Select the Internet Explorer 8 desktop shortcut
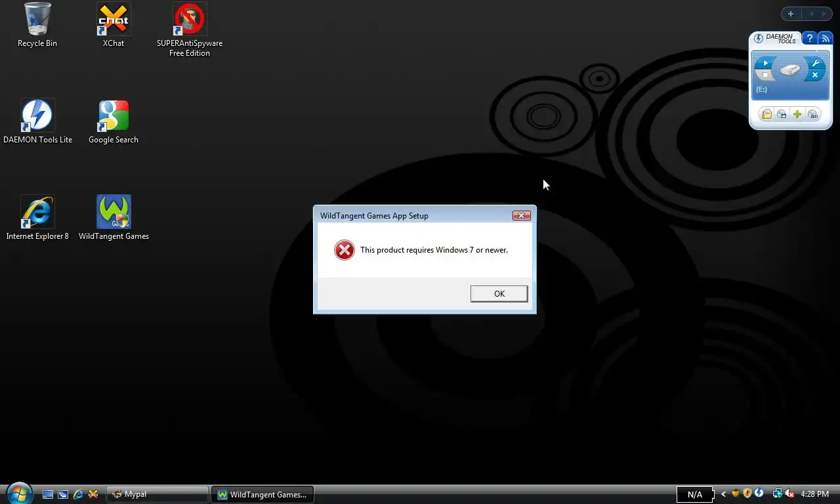 click(37, 218)
